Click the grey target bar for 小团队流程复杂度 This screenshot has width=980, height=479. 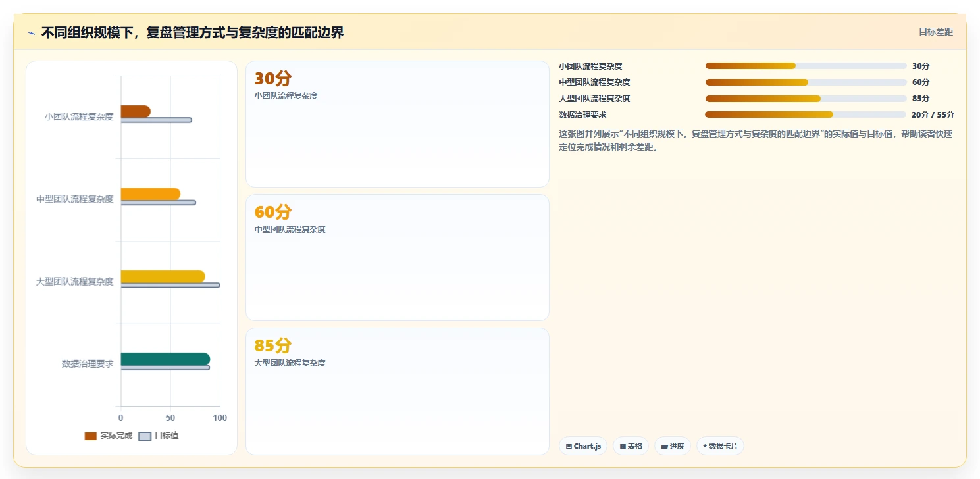tap(157, 120)
